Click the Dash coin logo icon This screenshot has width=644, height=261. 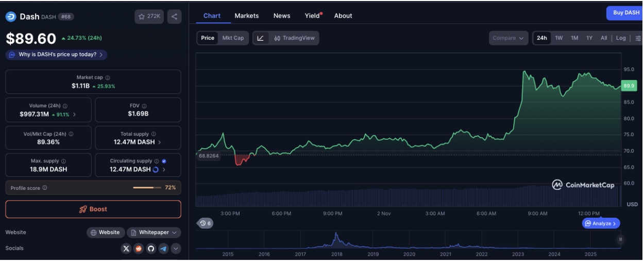(11, 17)
